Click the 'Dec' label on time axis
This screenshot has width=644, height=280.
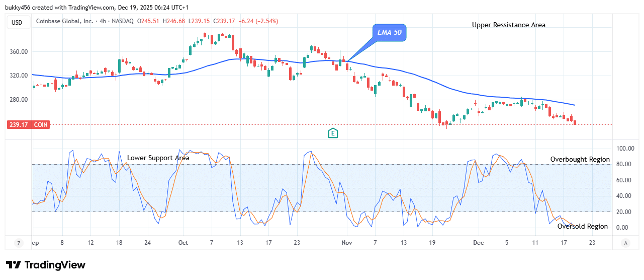(x=478, y=243)
